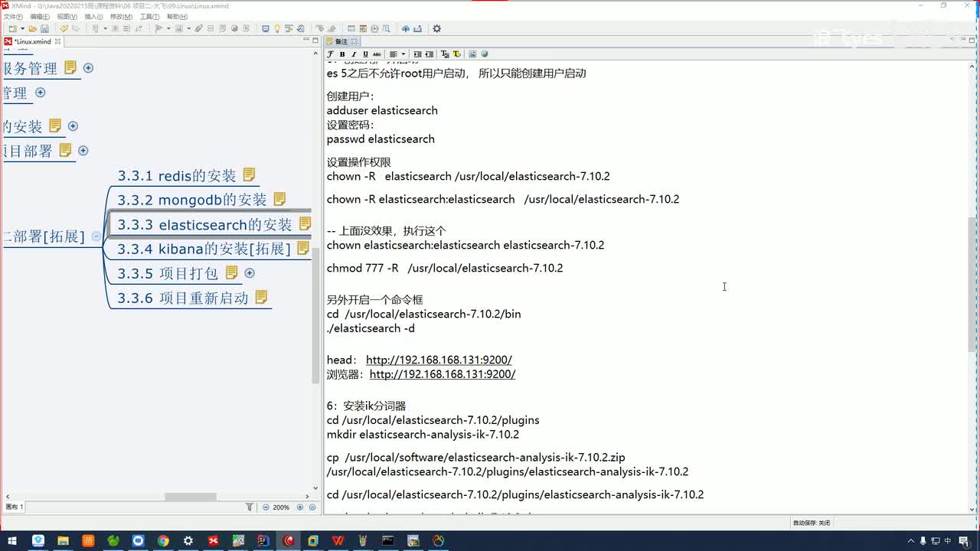Click the text highlight color icon in notes

[457, 54]
